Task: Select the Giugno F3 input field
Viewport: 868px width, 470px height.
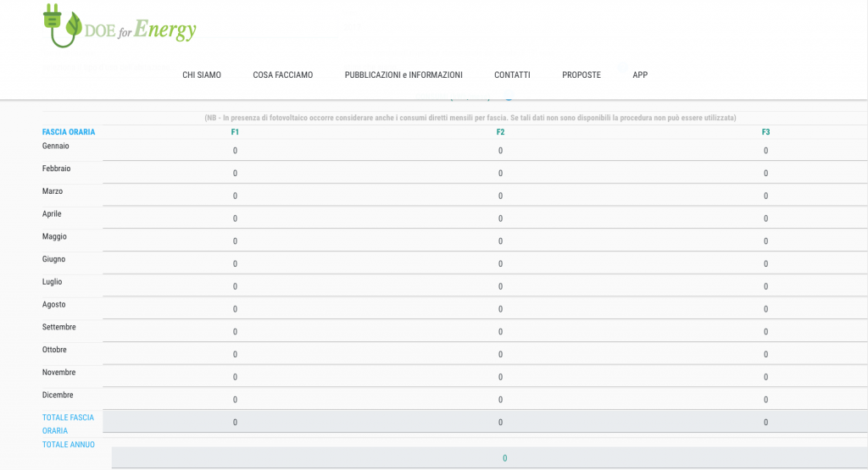Action: pos(765,263)
